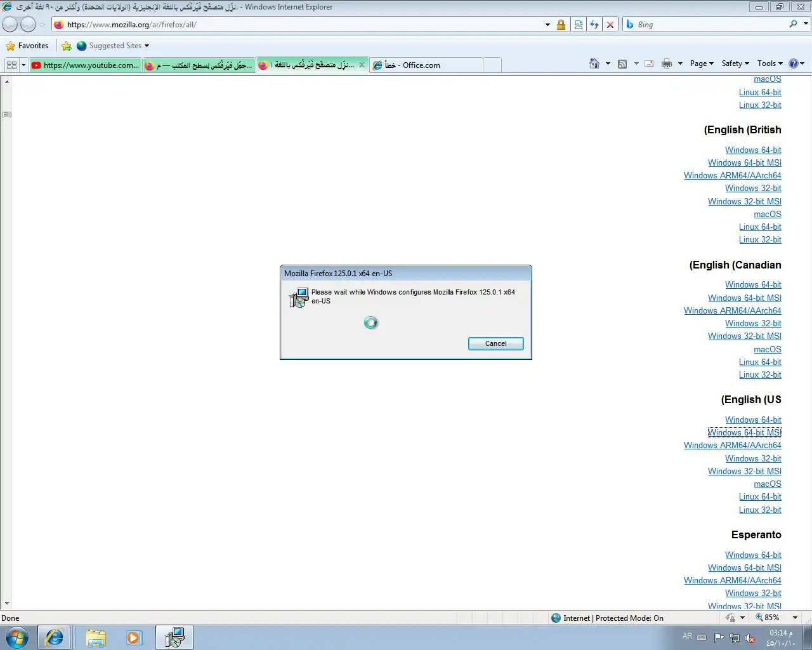
Task: Click the Windows Start orb
Action: [17, 637]
